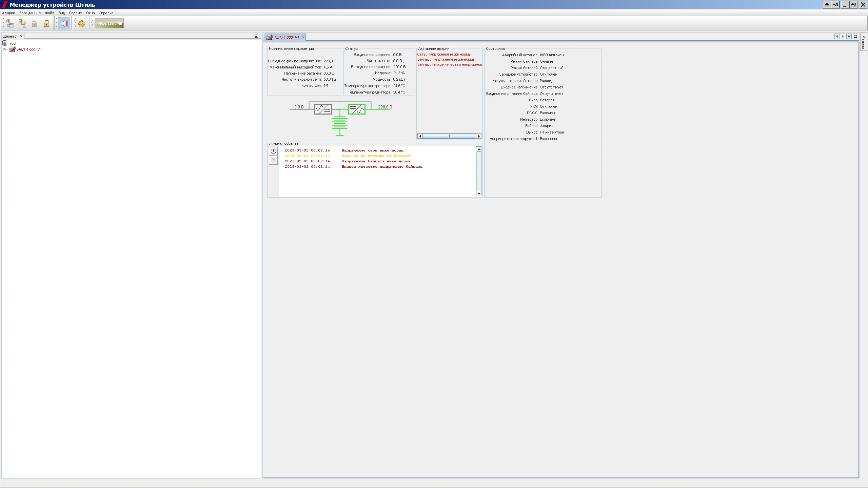This screenshot has width=868, height=488.
Task: Open the Аварии menu
Action: (x=8, y=13)
